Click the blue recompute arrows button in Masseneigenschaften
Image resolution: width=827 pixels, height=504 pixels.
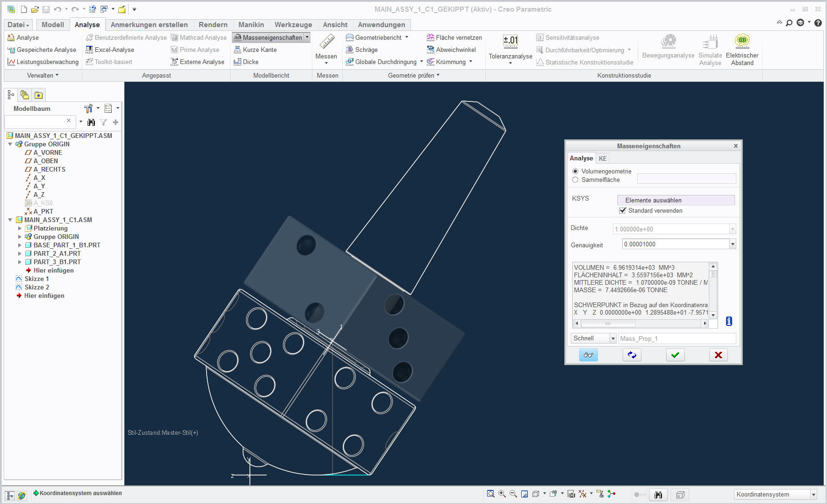pos(632,355)
